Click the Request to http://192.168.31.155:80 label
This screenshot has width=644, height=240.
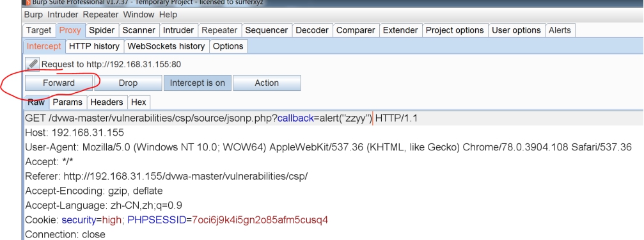[x=111, y=65]
